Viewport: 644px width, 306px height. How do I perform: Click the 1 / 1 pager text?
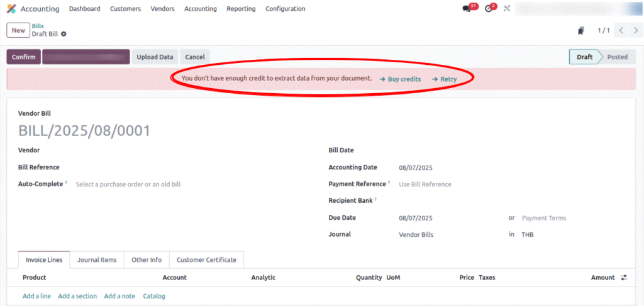(x=603, y=30)
